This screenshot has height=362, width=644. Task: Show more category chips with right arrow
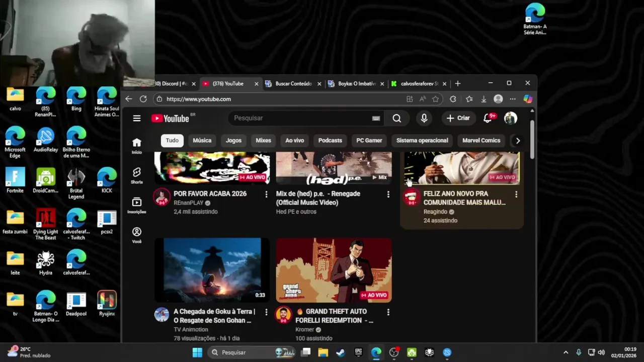tap(518, 141)
